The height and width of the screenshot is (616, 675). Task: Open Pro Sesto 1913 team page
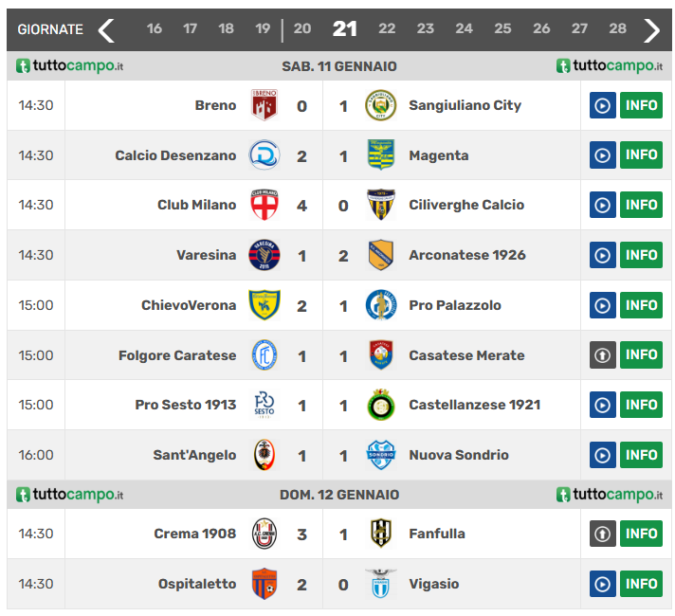[x=185, y=405]
